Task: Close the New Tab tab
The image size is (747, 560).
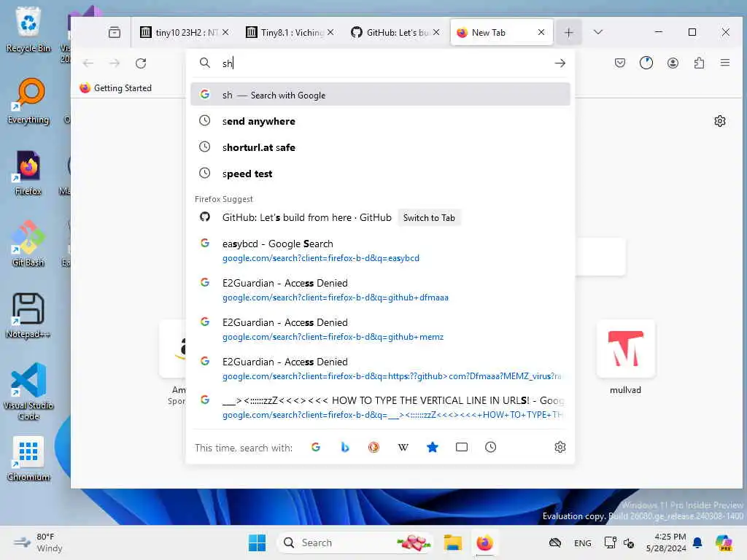Action: pyautogui.click(x=541, y=32)
